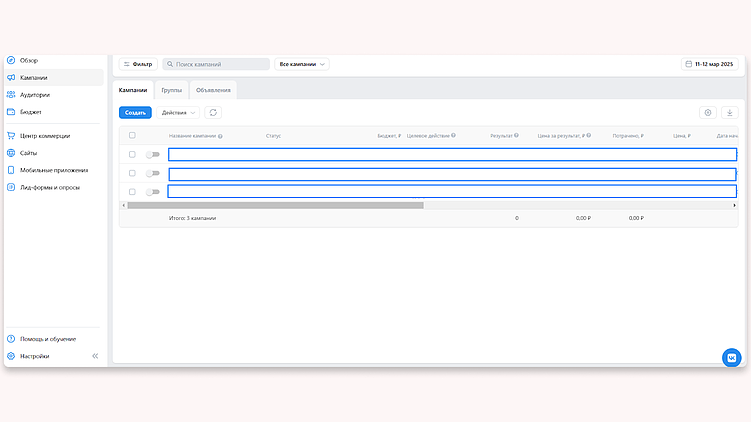Click the Кампании megaphone icon in sidebar
751x422 pixels.
11,78
